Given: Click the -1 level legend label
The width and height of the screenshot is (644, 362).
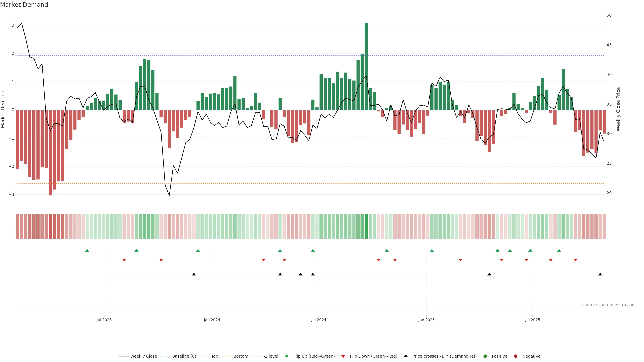Looking at the screenshot, I should pos(271,356).
